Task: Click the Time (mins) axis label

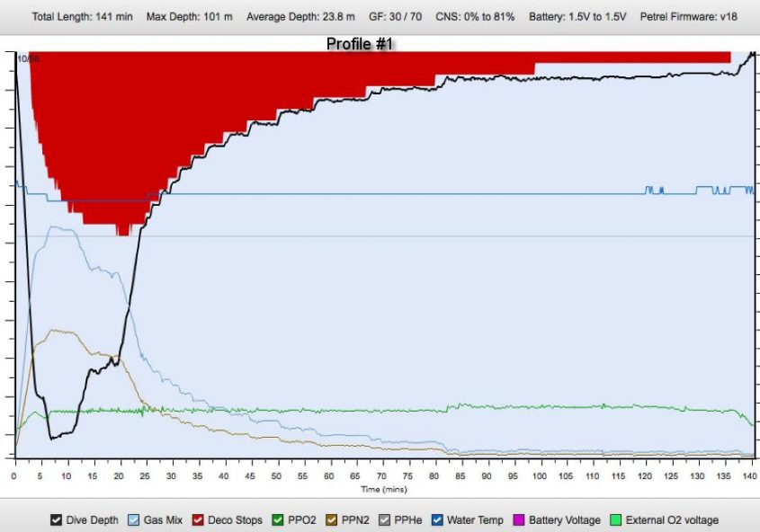Action: coord(384,490)
